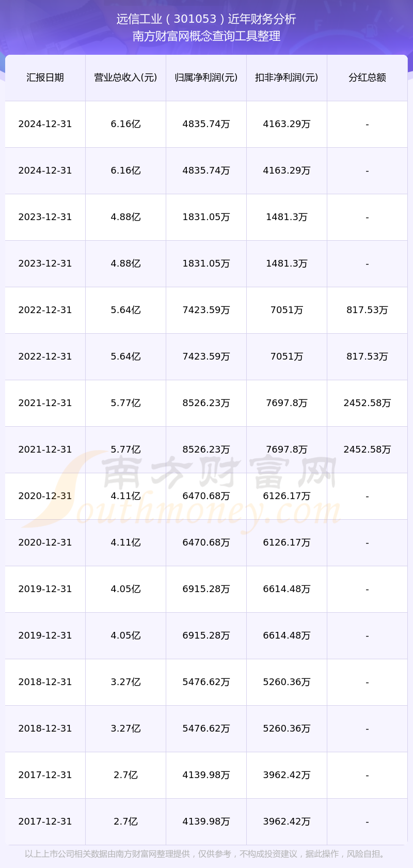Click the 汇报日期 column header
This screenshot has height=868, width=413.
(45, 78)
